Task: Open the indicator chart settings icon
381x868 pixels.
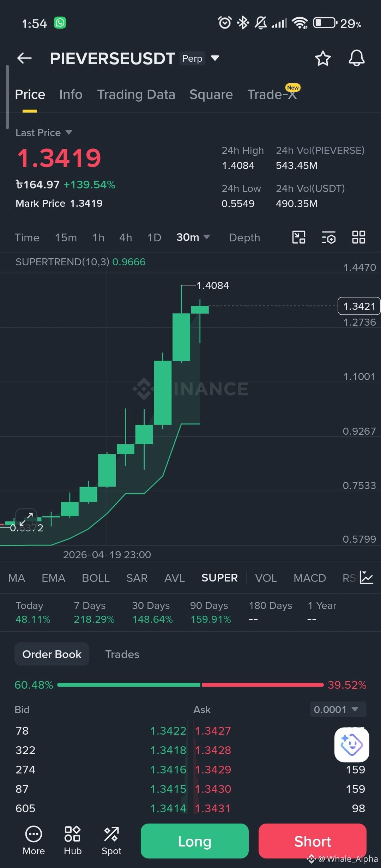Action: click(x=366, y=578)
